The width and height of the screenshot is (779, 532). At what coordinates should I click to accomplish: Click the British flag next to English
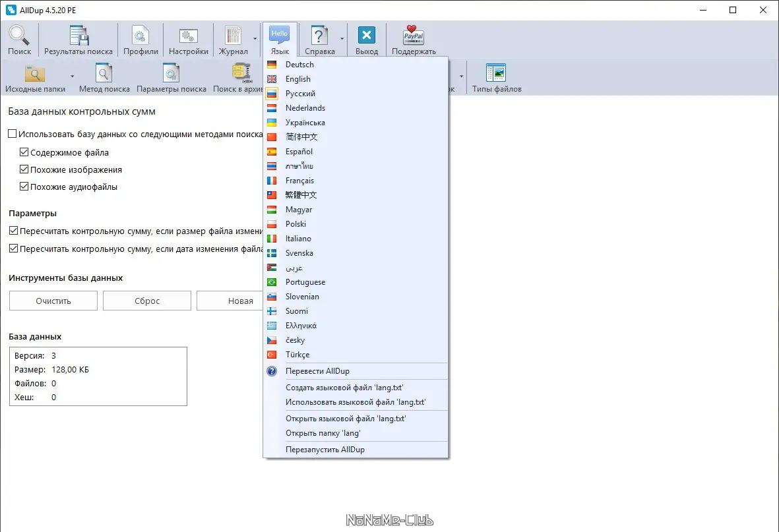click(x=272, y=79)
